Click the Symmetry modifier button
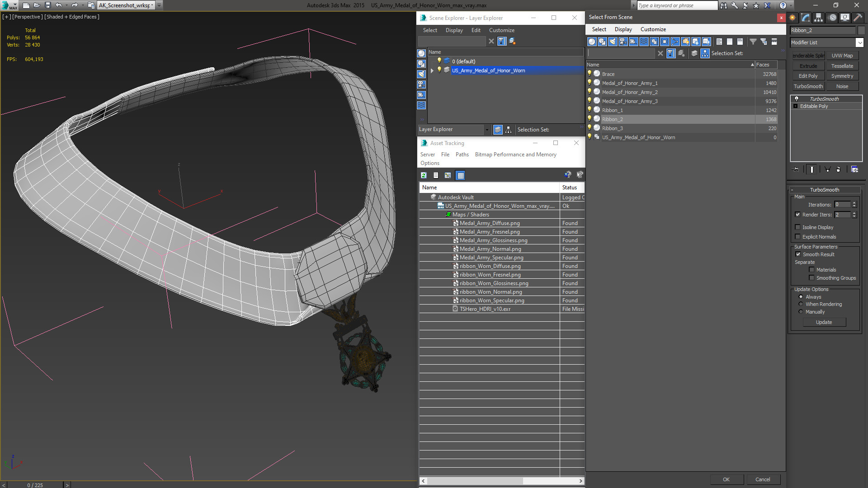This screenshot has height=488, width=868. [842, 76]
